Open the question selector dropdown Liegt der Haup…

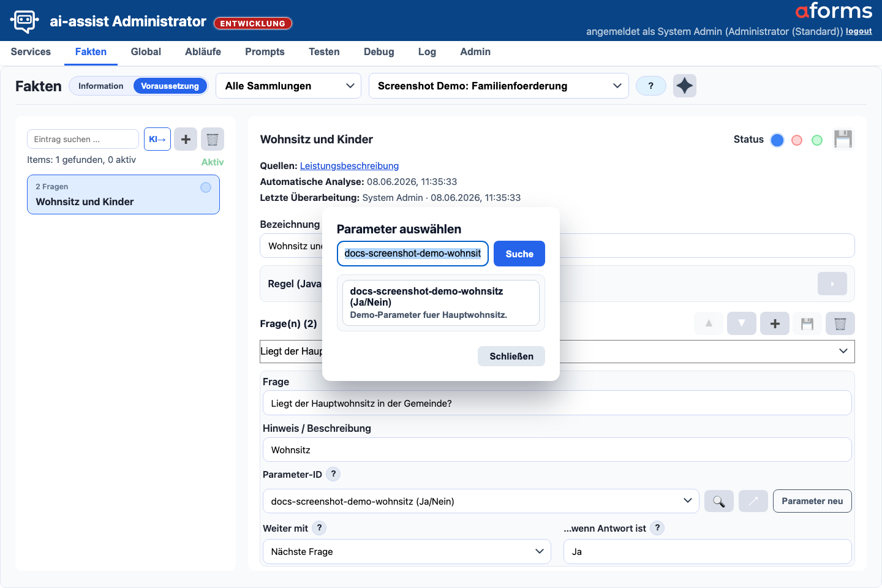coord(557,352)
